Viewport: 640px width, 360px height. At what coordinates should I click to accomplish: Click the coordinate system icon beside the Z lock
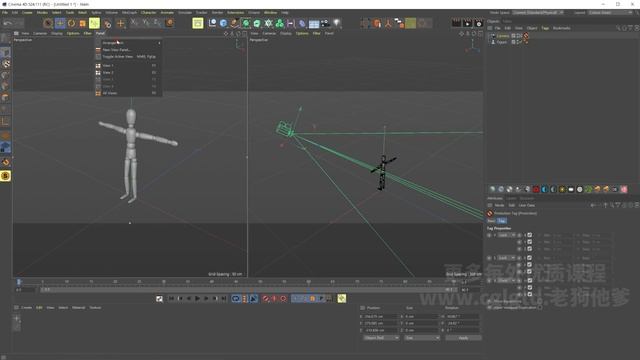pos(169,23)
